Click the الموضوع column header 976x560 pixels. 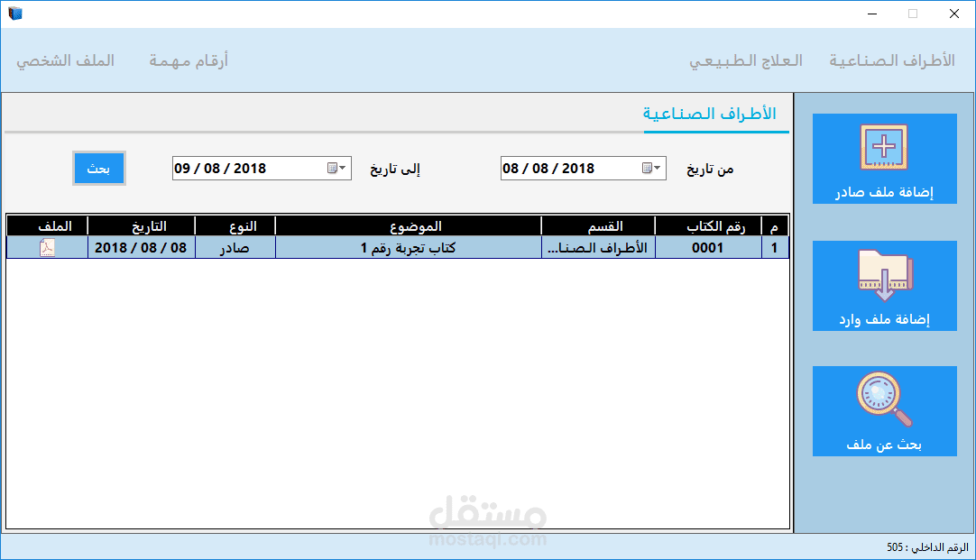coord(409,225)
